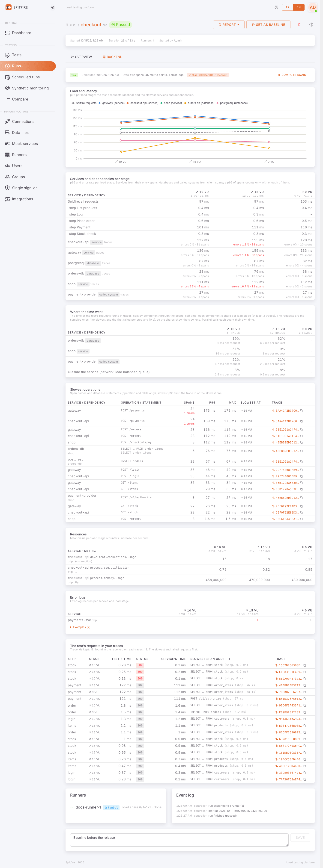The height and width of the screenshot is (868, 323).
Task: Toggle postgresql (database) series in legend
Action: click(232, 103)
